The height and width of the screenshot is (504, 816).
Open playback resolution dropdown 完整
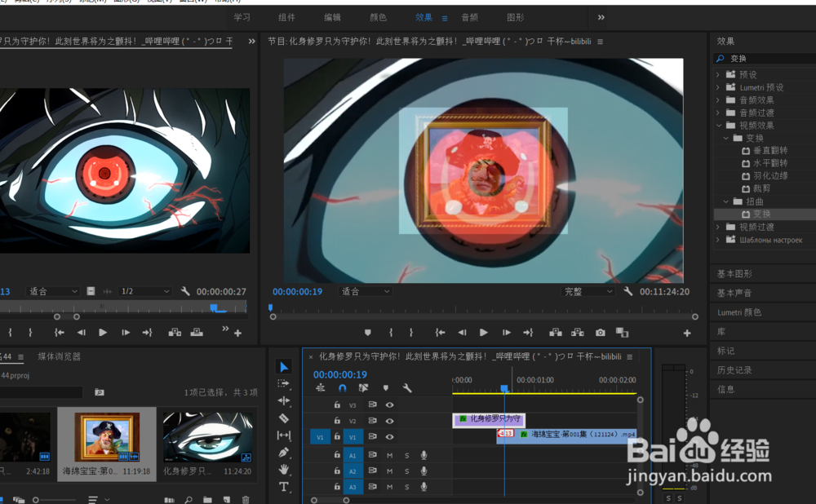click(588, 291)
